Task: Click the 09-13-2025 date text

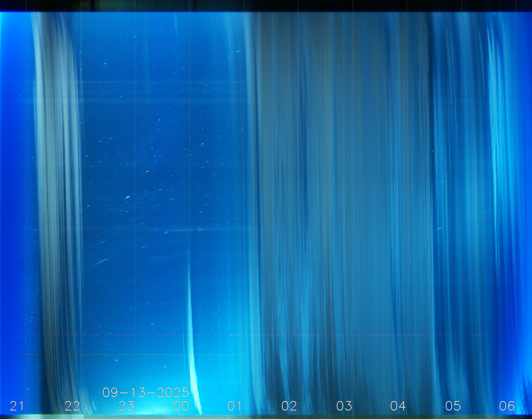Action: tap(146, 393)
